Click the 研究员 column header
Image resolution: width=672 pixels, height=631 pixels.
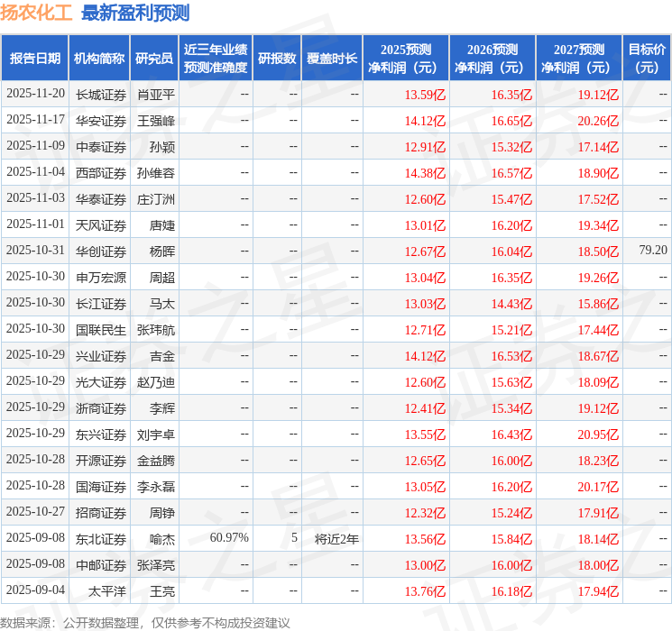point(154,59)
